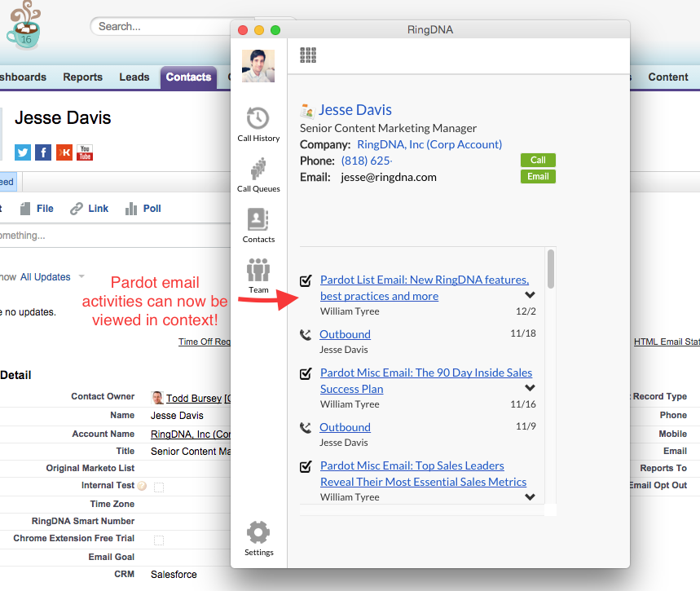This screenshot has height=591, width=700.
Task: Click the Feed tab button
Action: [8, 182]
